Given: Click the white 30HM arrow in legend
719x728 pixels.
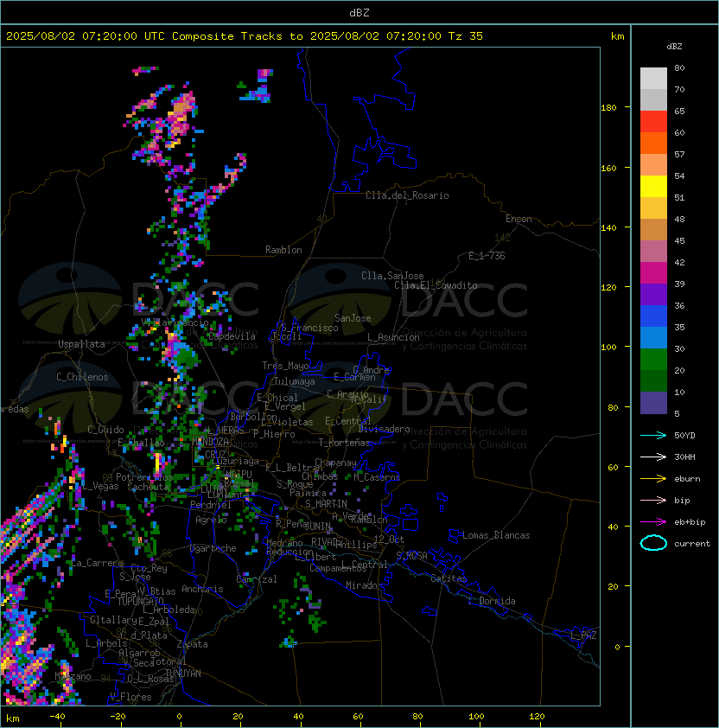Looking at the screenshot, I should tap(653, 457).
